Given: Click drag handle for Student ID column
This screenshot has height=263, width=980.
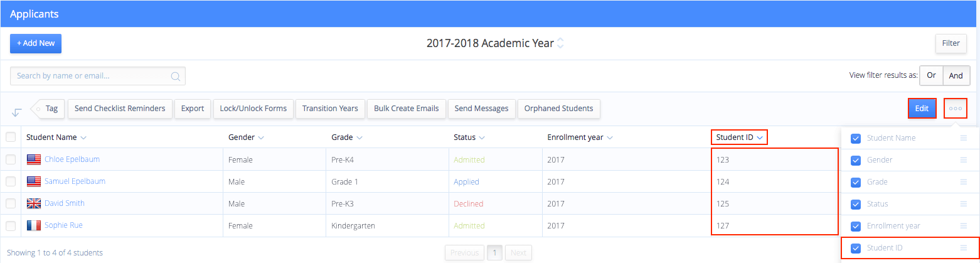Looking at the screenshot, I should 964,248.
